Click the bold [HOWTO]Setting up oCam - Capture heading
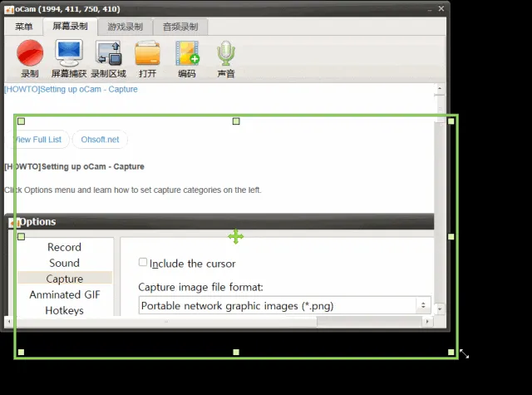 tap(74, 166)
